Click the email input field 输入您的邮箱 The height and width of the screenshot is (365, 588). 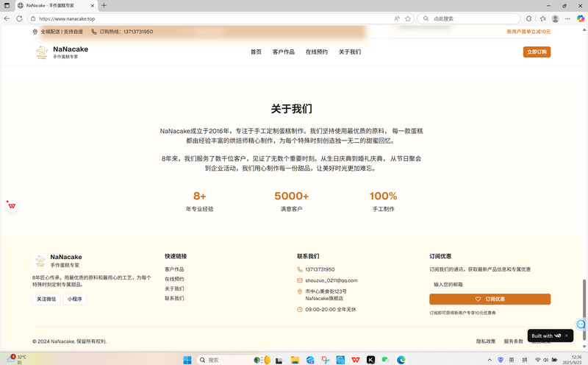click(x=490, y=284)
